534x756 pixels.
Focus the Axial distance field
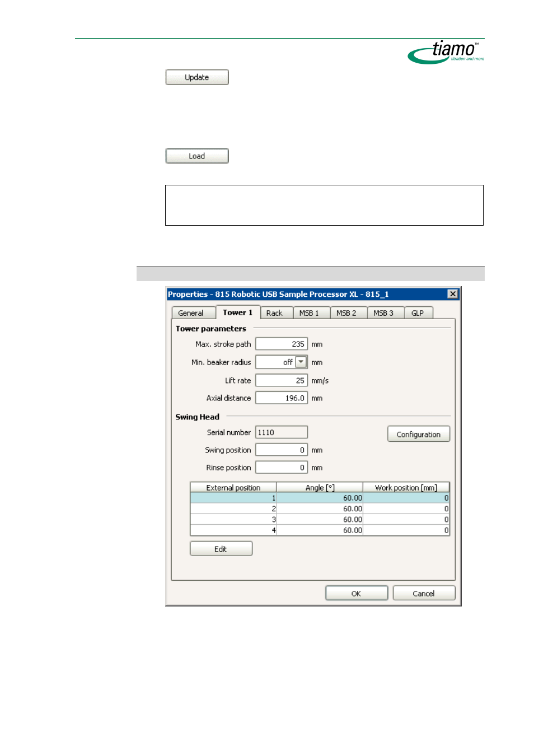pyautogui.click(x=282, y=398)
